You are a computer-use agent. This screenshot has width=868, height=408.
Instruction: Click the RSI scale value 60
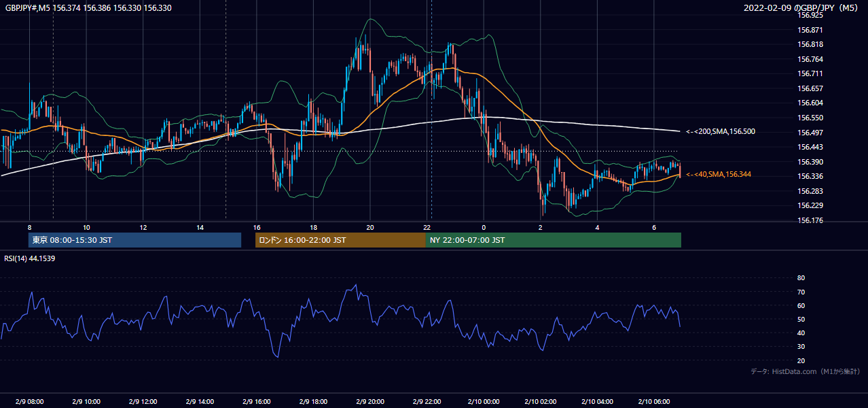point(801,305)
